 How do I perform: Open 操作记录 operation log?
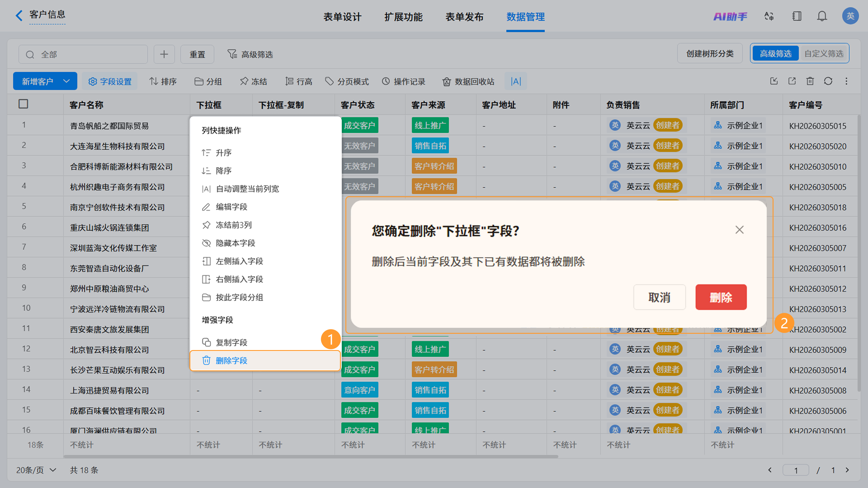(x=404, y=81)
